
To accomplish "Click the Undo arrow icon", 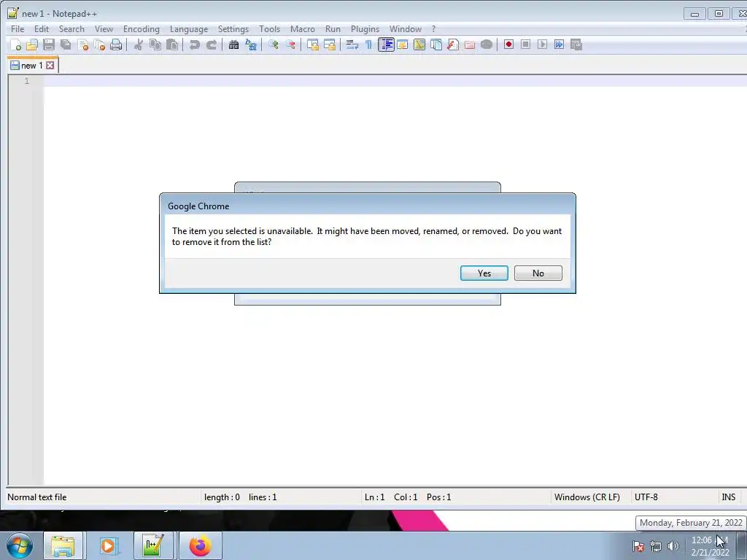I will tap(194, 44).
